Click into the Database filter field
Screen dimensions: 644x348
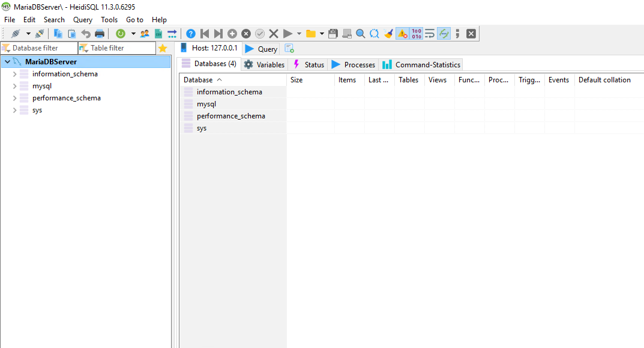40,48
